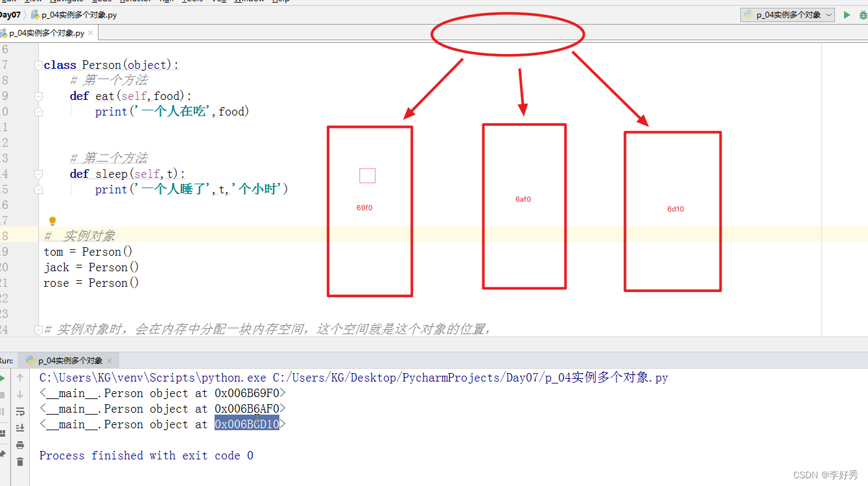Run the script with the green toolbar arrow

click(847, 15)
